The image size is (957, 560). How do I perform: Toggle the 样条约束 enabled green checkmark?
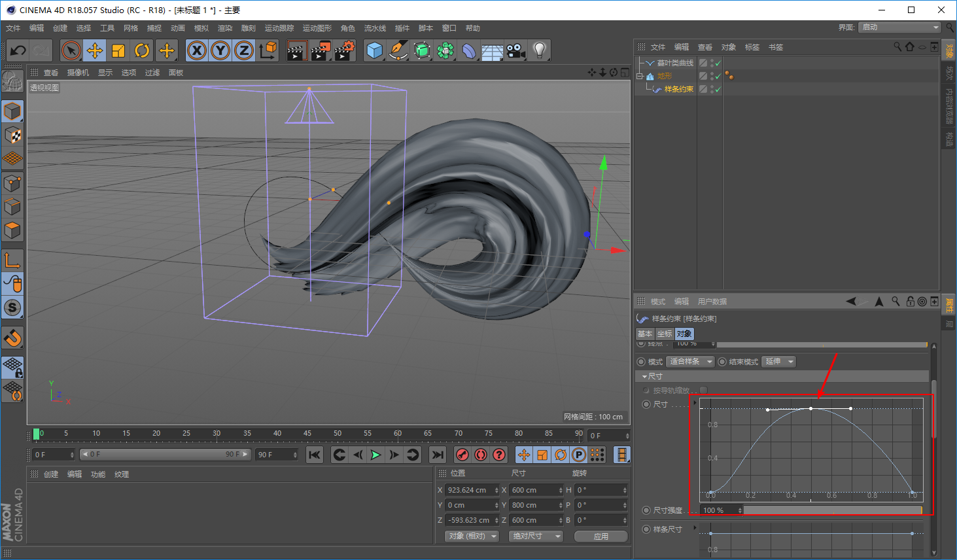click(718, 89)
